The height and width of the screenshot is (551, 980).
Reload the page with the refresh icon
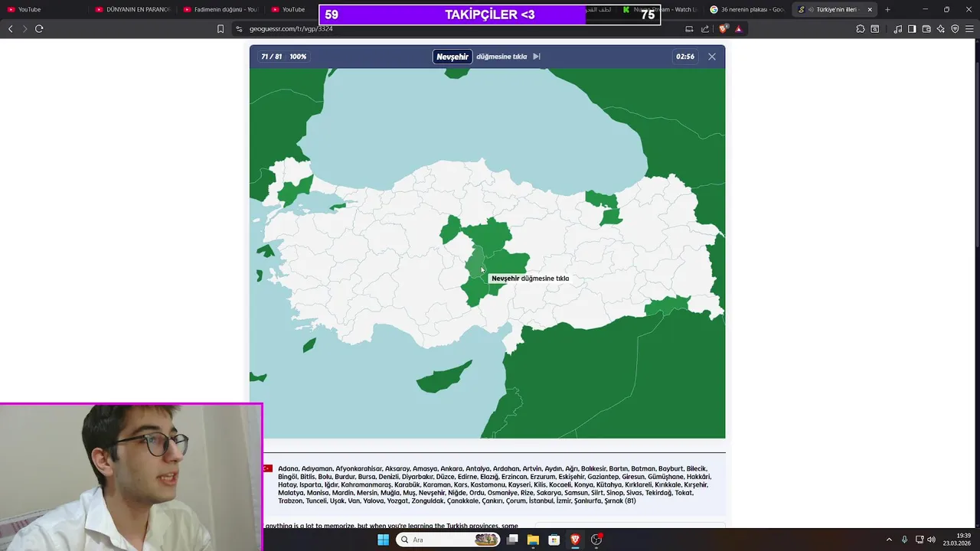tap(39, 29)
